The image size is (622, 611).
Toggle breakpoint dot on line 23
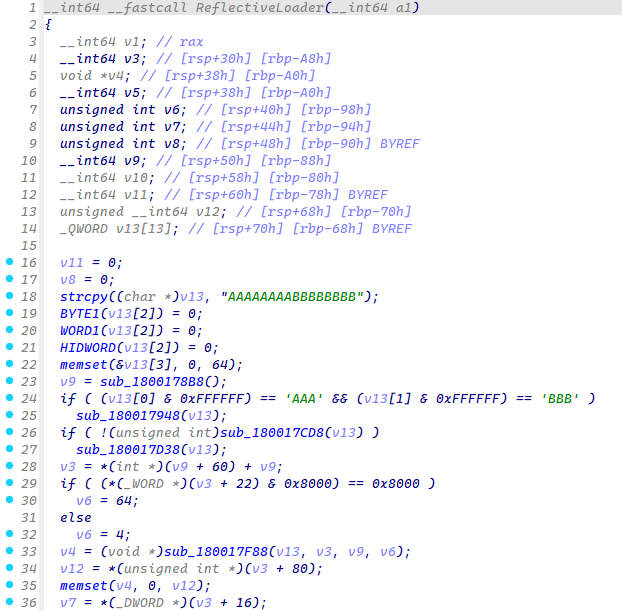(x=10, y=380)
